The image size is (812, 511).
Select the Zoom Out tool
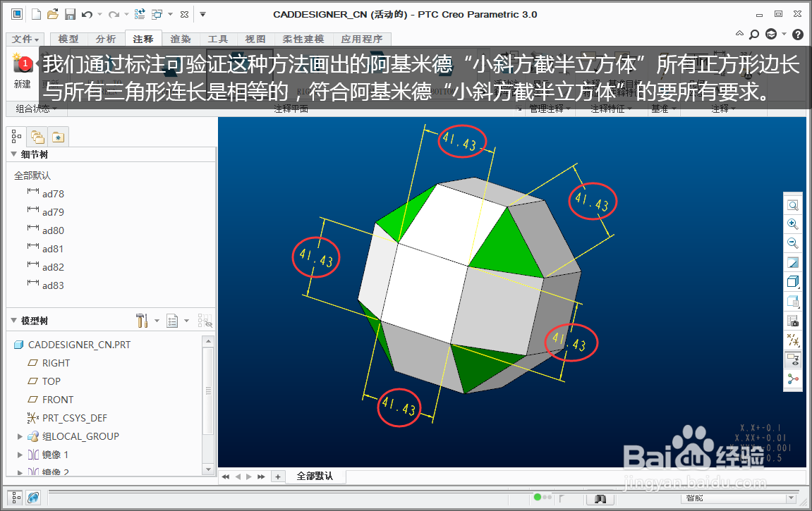tap(793, 243)
